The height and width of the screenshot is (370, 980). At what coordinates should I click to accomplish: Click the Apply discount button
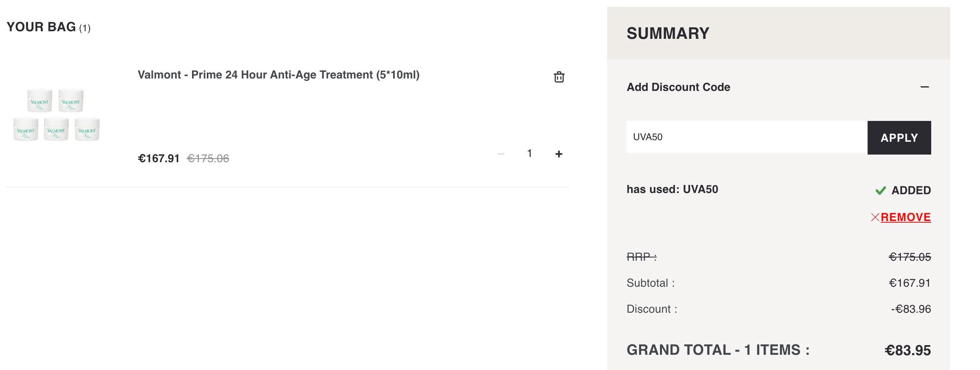point(899,137)
